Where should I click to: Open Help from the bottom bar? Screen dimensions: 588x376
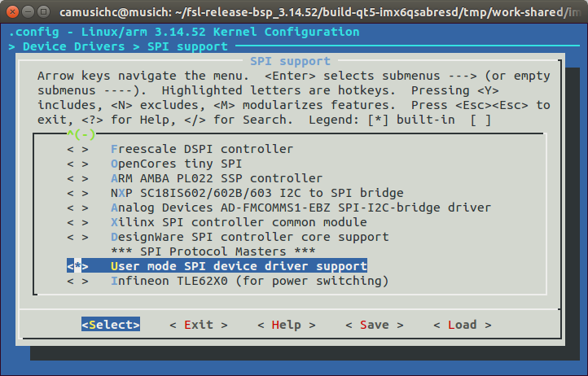(x=286, y=325)
